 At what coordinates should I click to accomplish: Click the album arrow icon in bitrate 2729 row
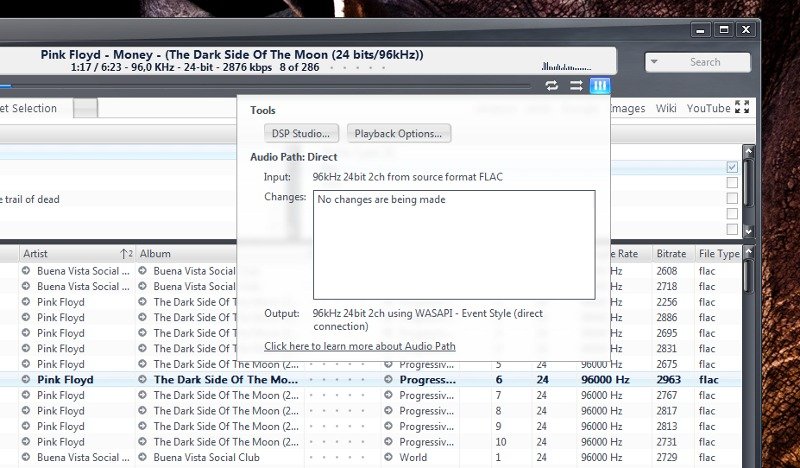pyautogui.click(x=142, y=457)
